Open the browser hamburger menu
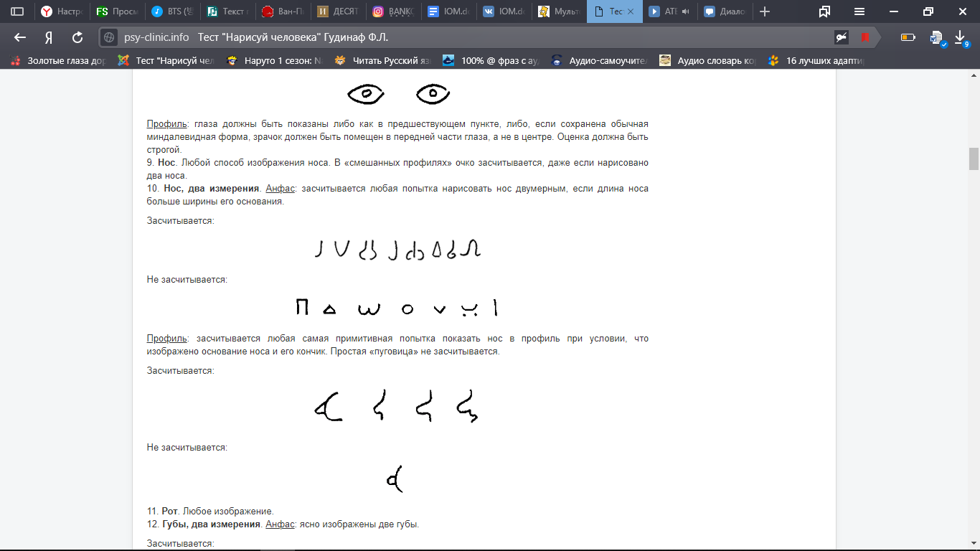 point(859,11)
